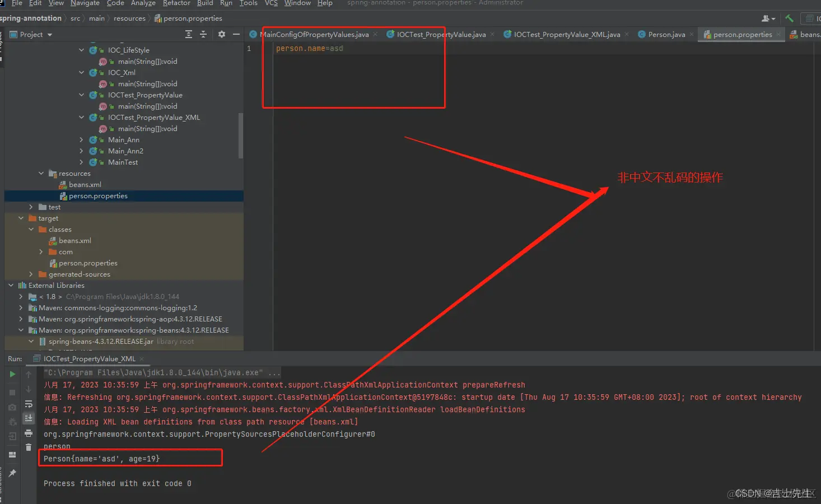The image size is (821, 504).
Task: Hide the Project panel with minus icon
Action: pos(236,35)
